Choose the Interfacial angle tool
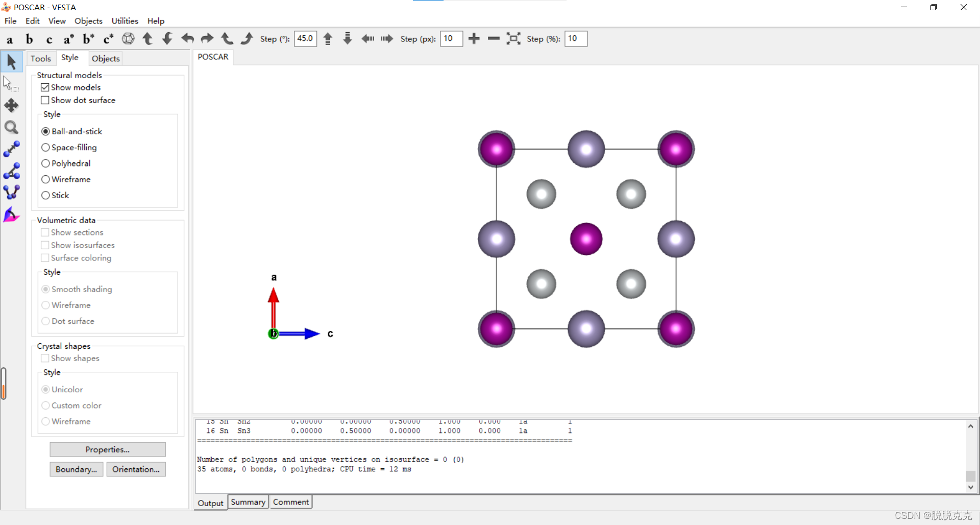Image resolution: width=980 pixels, height=525 pixels. [11, 215]
